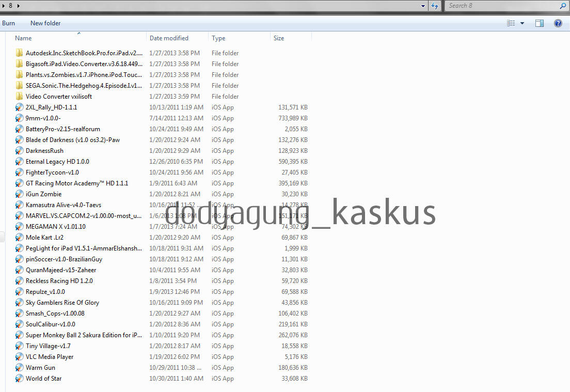
Task: Click the Tiny Village-v1.7 file name
Action: (48, 346)
